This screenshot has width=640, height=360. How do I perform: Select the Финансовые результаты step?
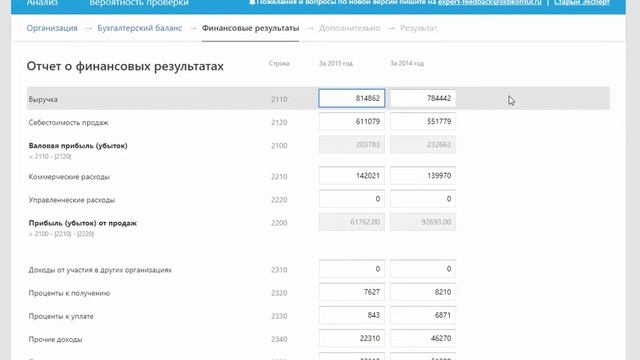coord(250,28)
